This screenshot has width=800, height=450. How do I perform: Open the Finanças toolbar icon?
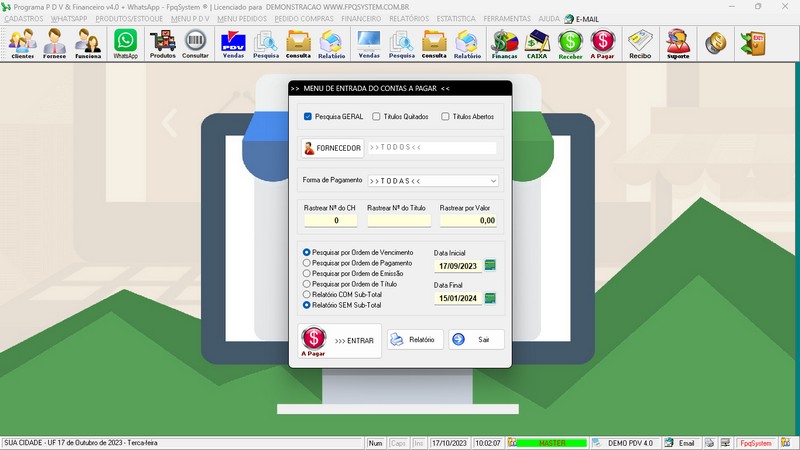[505, 44]
